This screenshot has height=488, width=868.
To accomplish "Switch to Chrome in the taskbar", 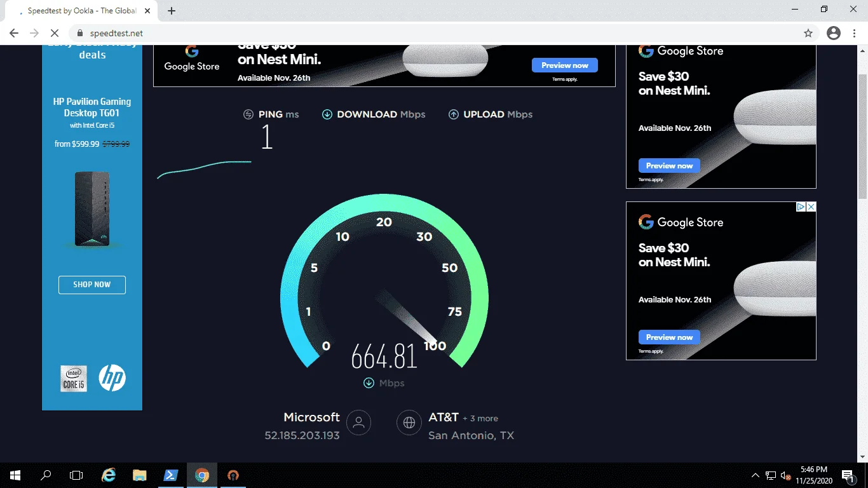I will (202, 475).
